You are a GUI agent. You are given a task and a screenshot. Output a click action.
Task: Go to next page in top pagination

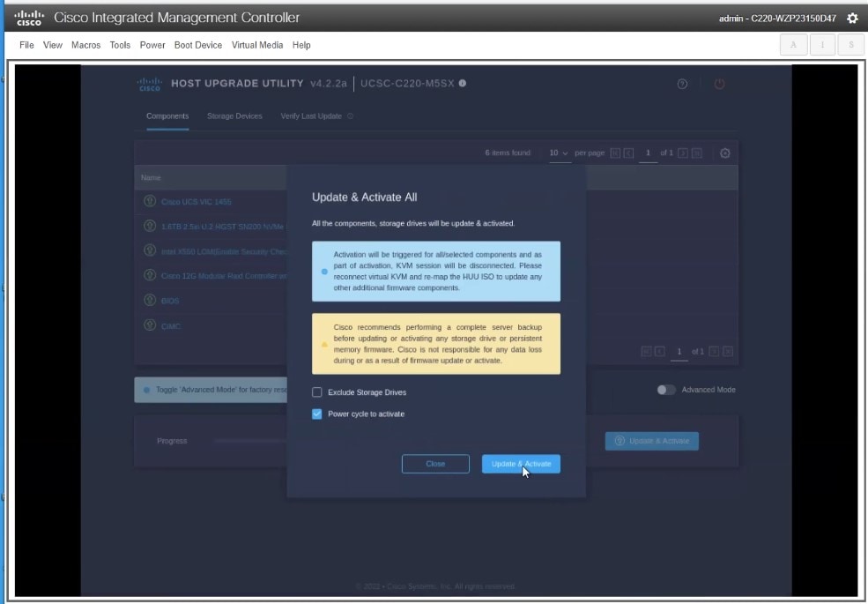[683, 153]
